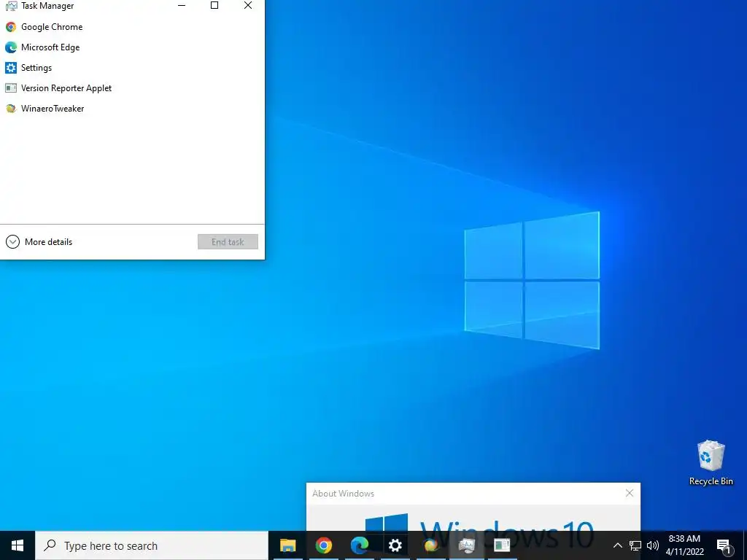Screen dimensions: 747x560
Task: Click the About Windows title text
Action: tap(343, 494)
